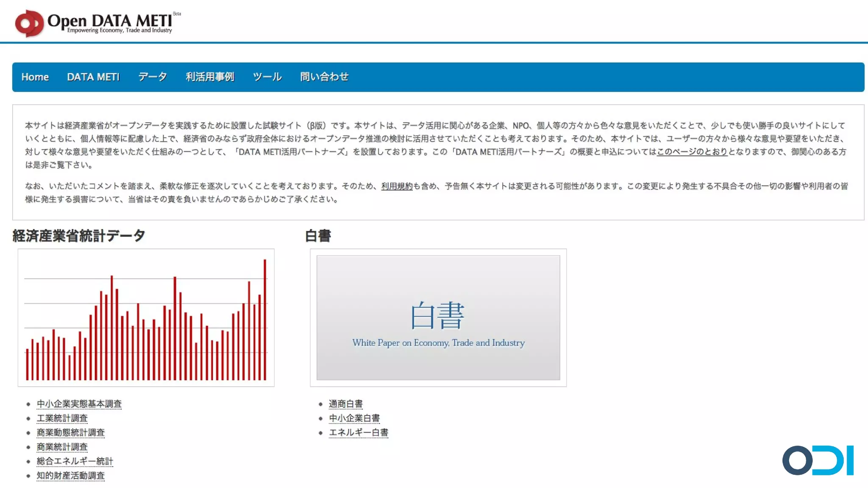Open the Home menu item

coord(35,77)
